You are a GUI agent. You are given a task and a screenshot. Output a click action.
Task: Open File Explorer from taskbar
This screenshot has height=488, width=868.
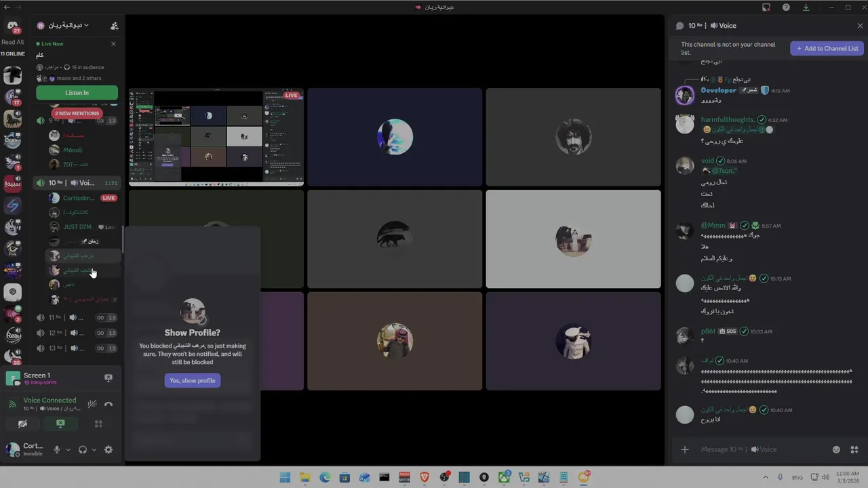coord(304,477)
